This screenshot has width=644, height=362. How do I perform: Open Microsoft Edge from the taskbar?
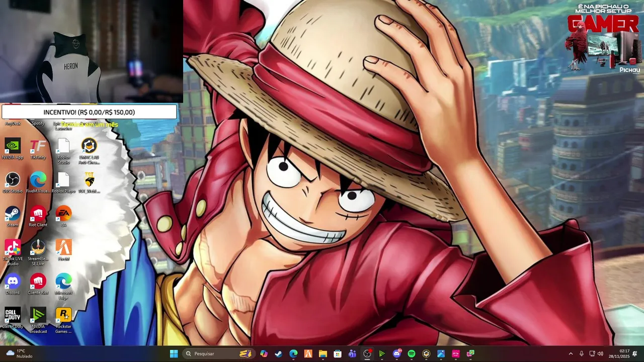293,353
